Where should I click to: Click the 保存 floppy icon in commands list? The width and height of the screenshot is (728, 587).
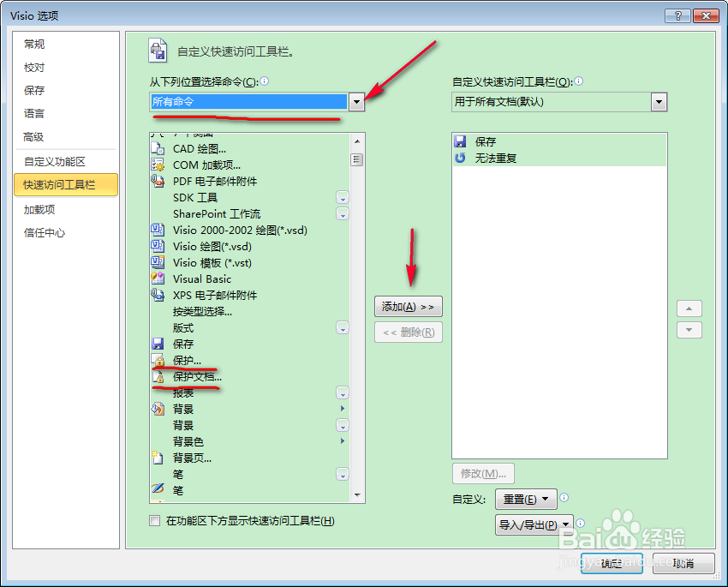(x=158, y=344)
